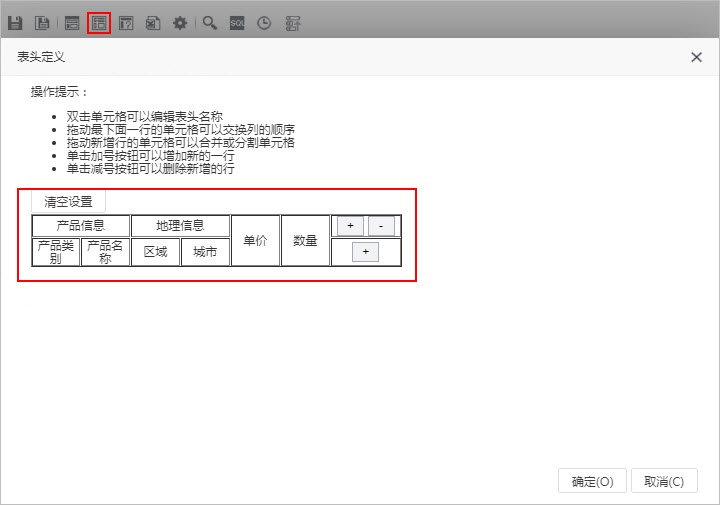
Task: Open the header definition table icon
Action: click(x=99, y=23)
